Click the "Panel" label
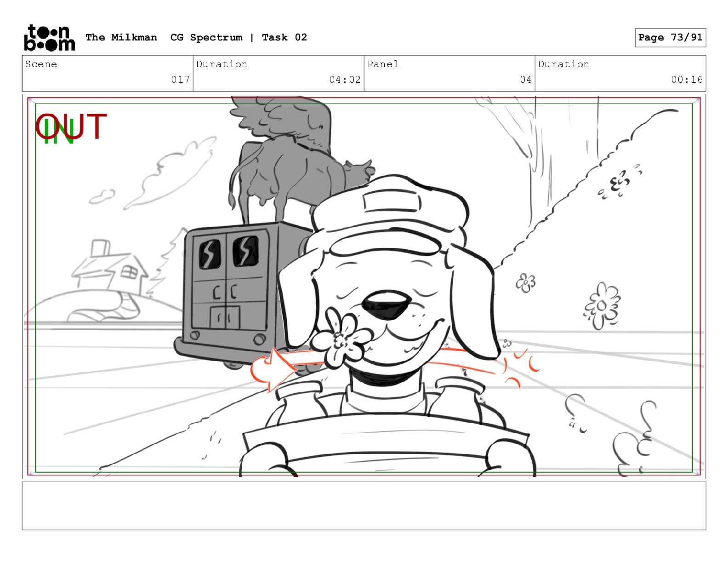728x563 pixels. click(x=383, y=64)
